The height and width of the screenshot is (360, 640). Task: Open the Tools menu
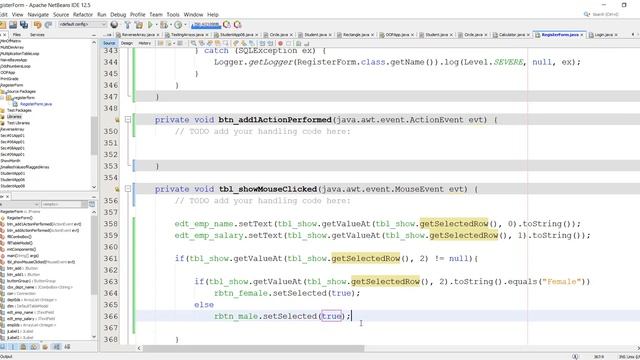tap(173, 14)
